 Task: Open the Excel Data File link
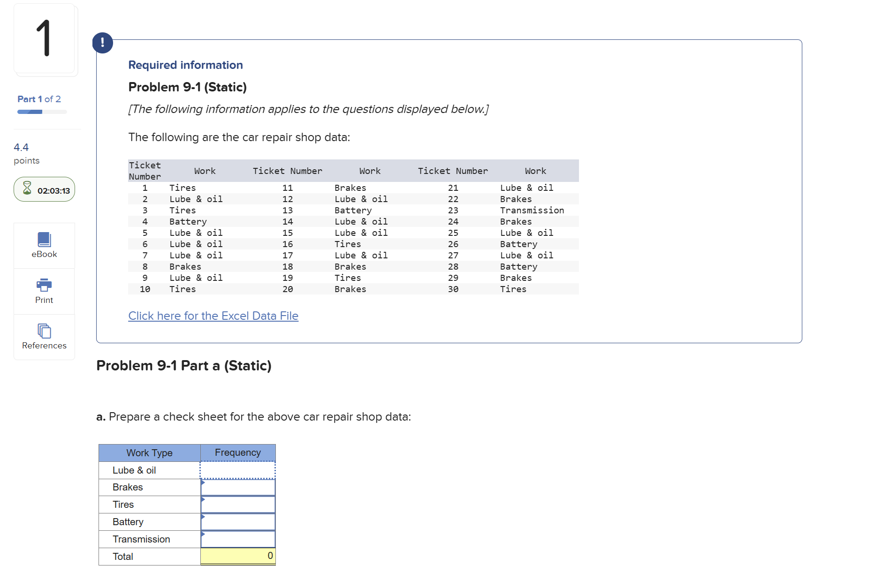pyautogui.click(x=213, y=316)
